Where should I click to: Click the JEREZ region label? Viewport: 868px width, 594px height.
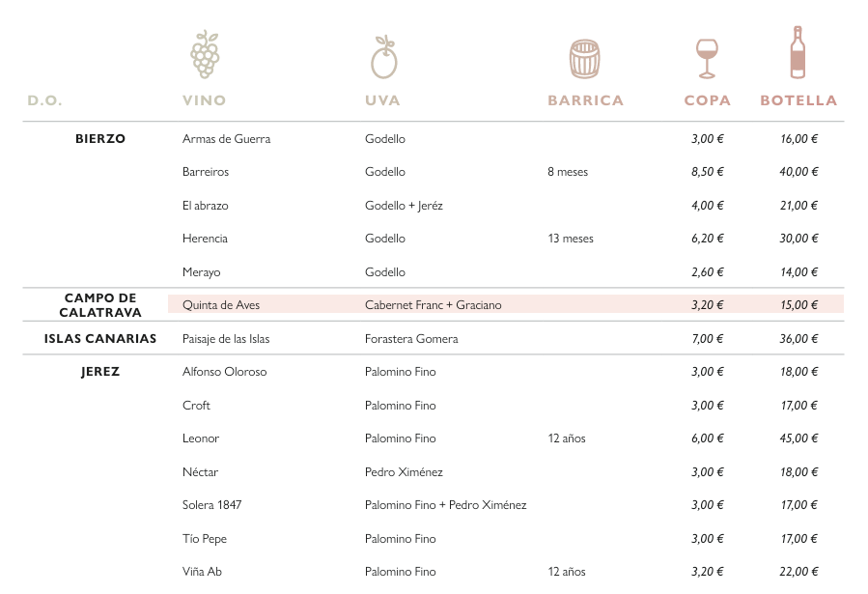pyautogui.click(x=100, y=372)
